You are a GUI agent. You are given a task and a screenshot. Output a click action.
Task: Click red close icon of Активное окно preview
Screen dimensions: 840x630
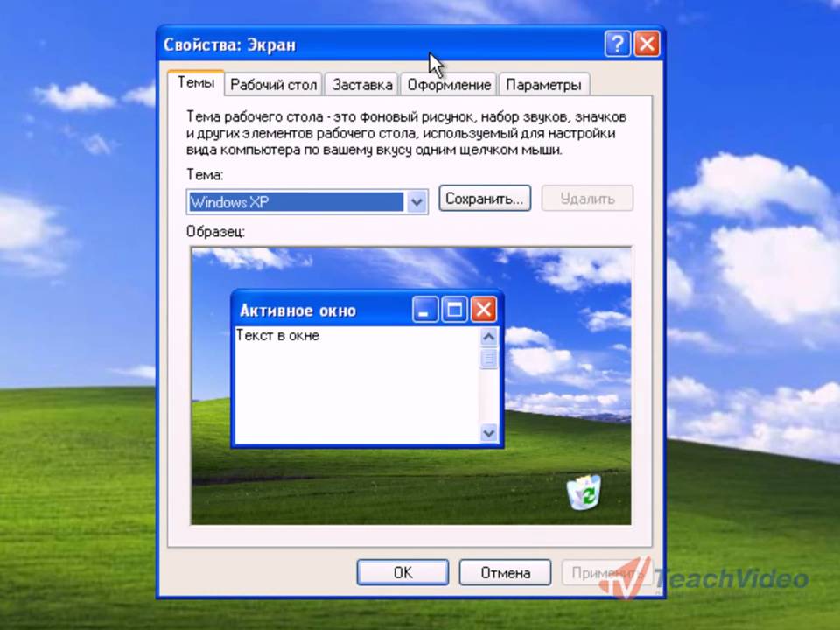pyautogui.click(x=484, y=310)
